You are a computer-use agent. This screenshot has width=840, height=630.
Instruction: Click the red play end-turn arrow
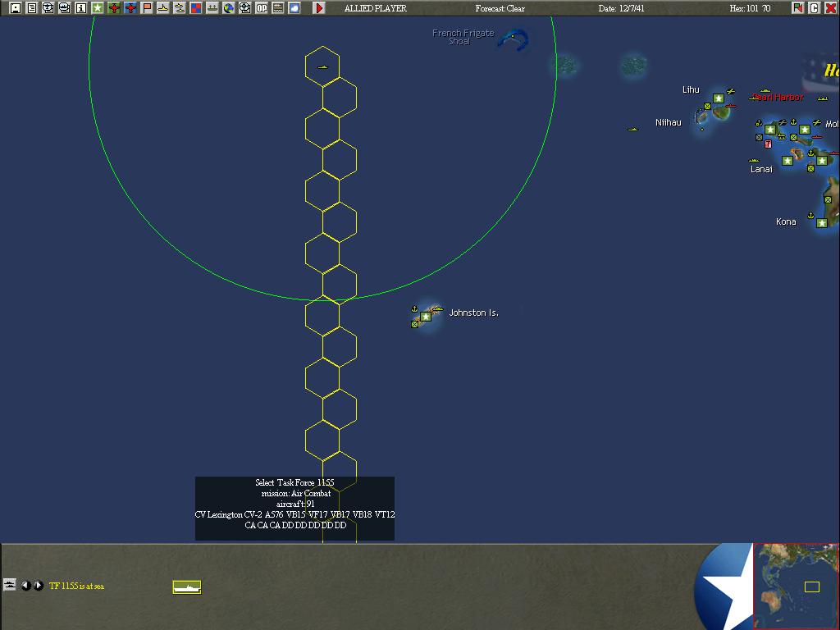click(x=319, y=7)
